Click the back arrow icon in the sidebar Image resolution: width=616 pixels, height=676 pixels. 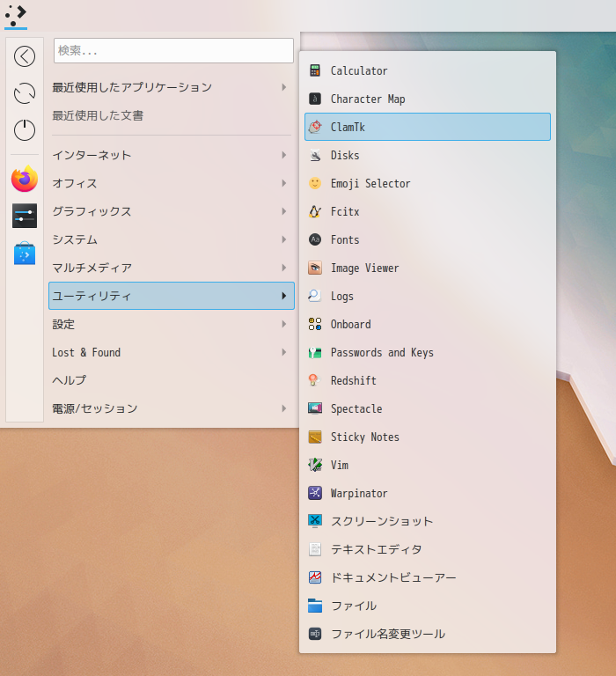[x=25, y=56]
